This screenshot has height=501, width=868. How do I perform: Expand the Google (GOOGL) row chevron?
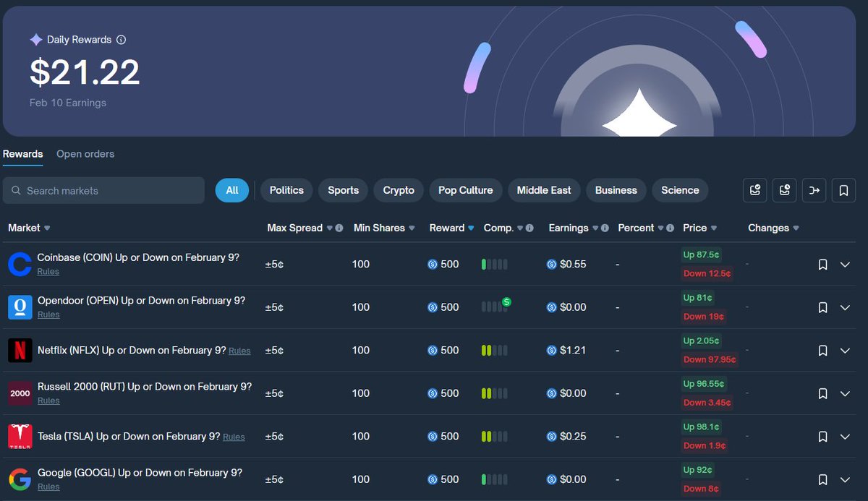pyautogui.click(x=845, y=479)
